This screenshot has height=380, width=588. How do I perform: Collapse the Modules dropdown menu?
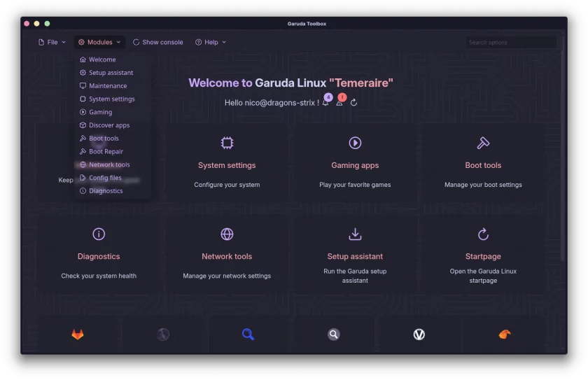tap(99, 43)
